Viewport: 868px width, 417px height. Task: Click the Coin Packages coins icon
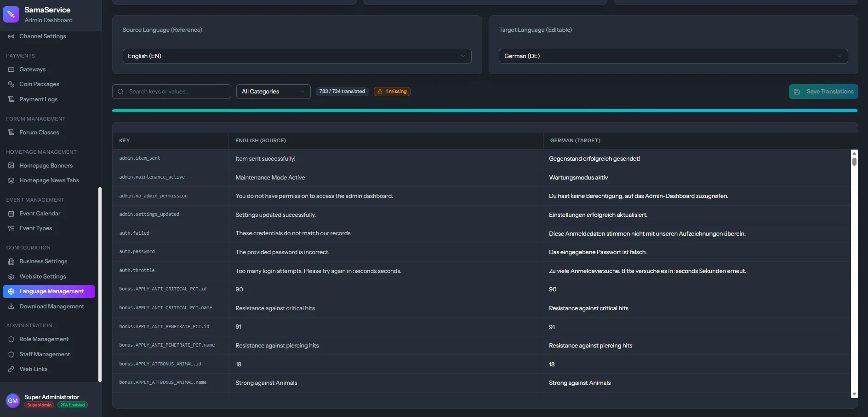(x=11, y=84)
